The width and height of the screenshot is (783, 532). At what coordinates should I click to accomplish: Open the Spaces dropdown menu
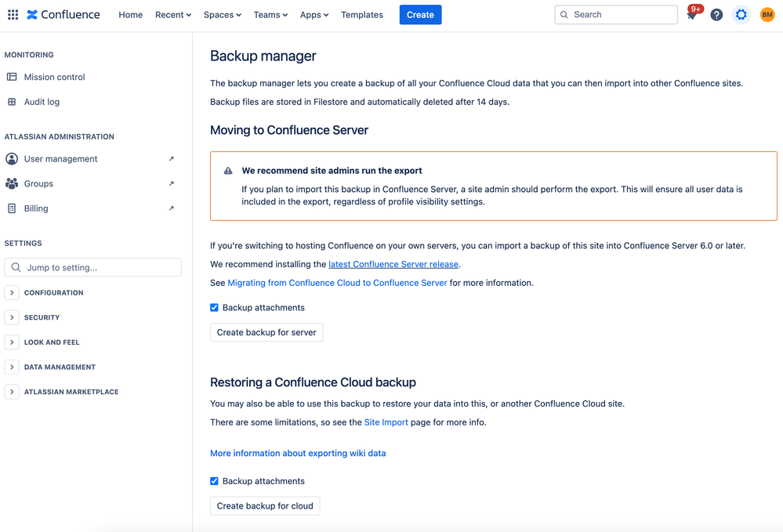pos(223,15)
